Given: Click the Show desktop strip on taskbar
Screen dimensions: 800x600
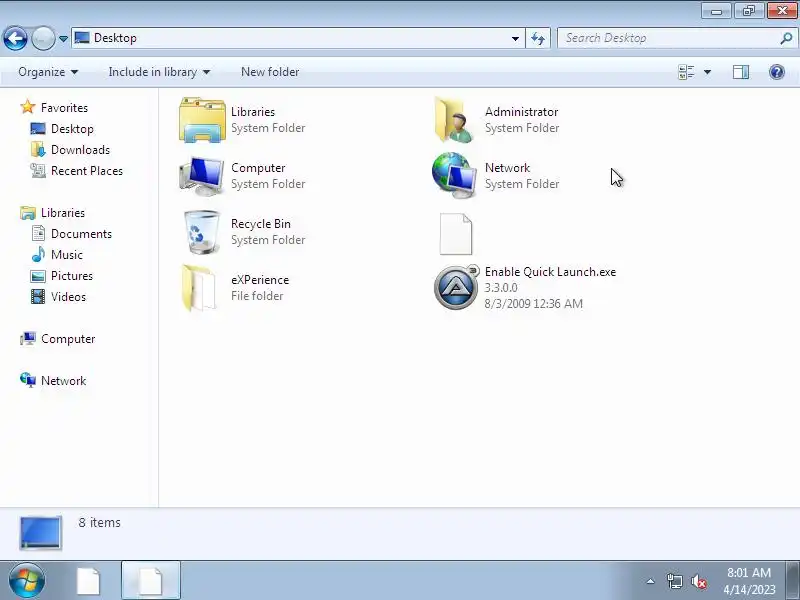Looking at the screenshot, I should [x=794, y=581].
